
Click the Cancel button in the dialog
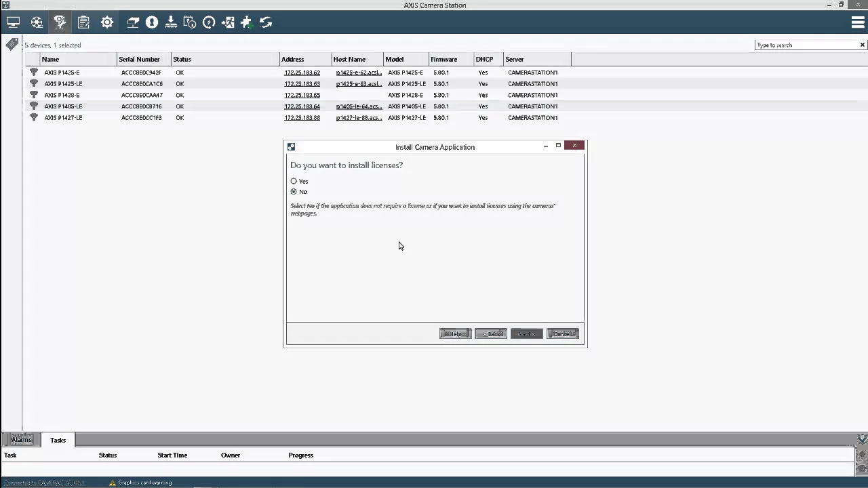click(562, 333)
